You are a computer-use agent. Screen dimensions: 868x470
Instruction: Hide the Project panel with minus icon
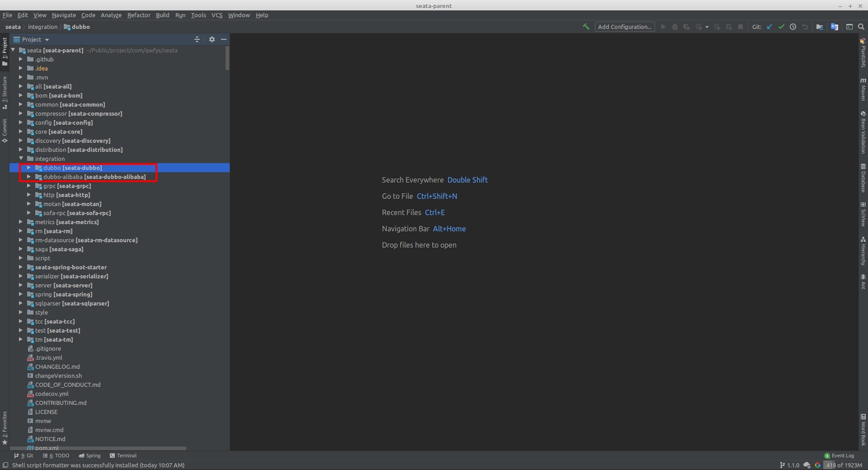click(224, 39)
